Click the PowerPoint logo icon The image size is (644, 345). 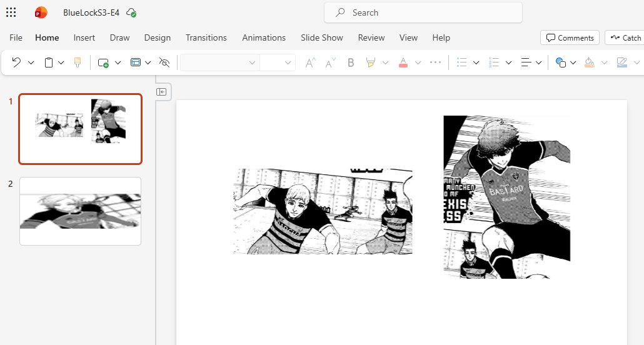pos(41,12)
